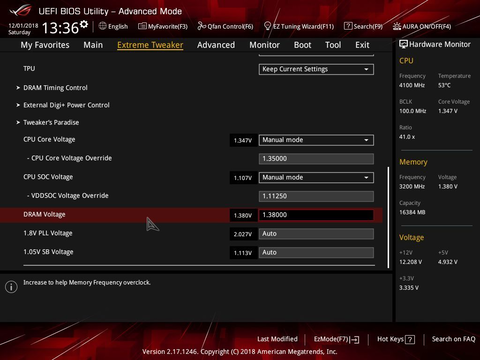The image size is (480, 360).
Task: Click 3200 MHz memory frequency value
Action: click(x=412, y=186)
